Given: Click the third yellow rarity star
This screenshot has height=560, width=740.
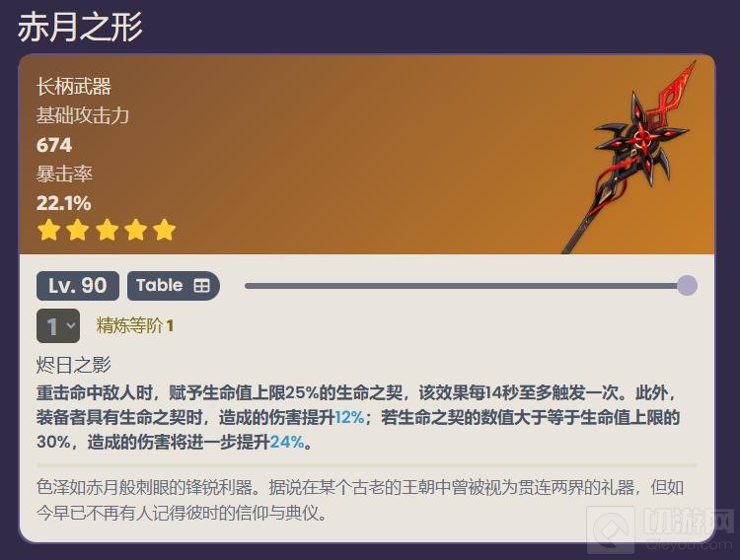Looking at the screenshot, I should coord(108,231).
